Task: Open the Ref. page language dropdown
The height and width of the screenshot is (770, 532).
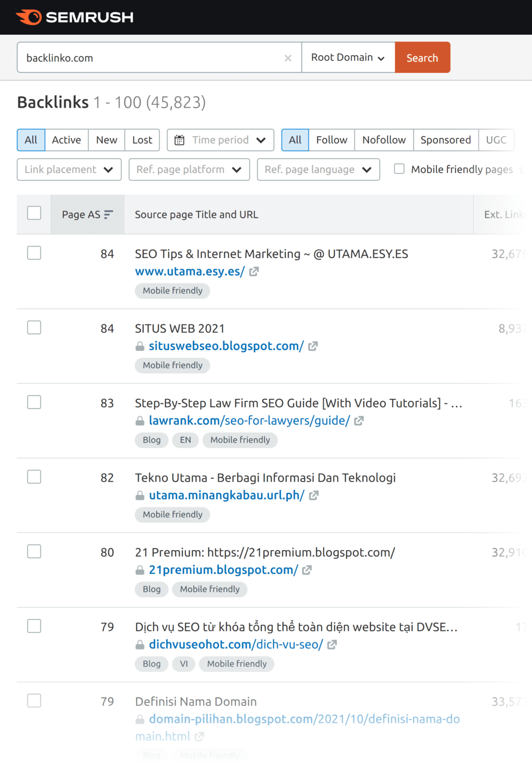Action: (318, 169)
